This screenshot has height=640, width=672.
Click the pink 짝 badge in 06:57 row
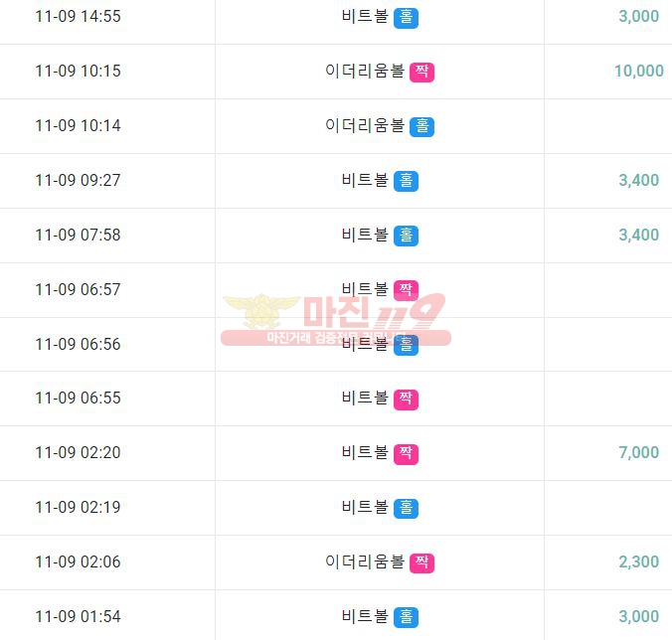(406, 290)
